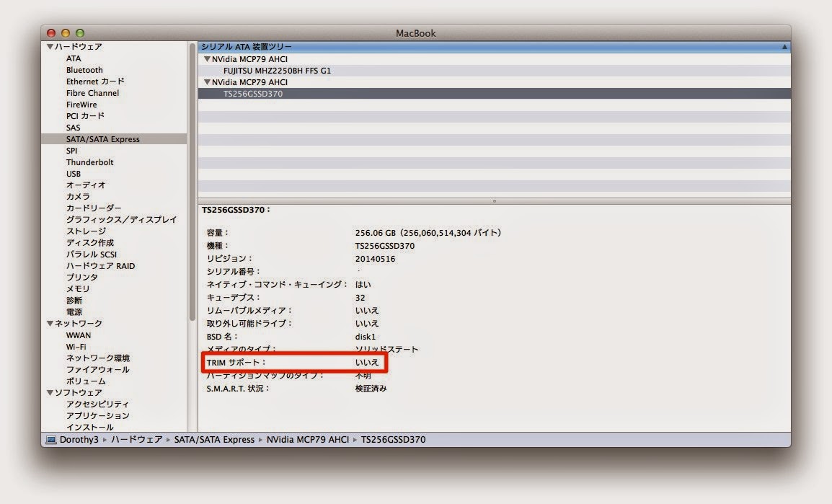Collapse the ソフトウェア section triangle
Image resolution: width=832 pixels, height=504 pixels.
pos(50,392)
